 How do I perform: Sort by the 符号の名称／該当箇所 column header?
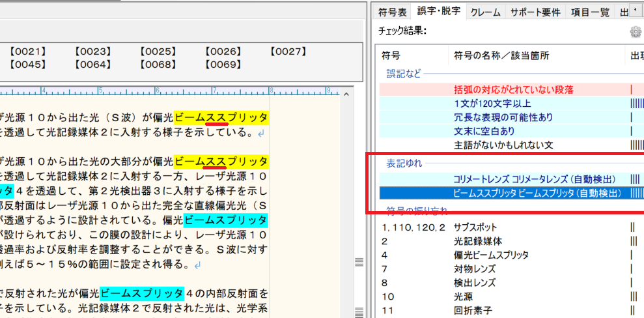[x=501, y=55]
